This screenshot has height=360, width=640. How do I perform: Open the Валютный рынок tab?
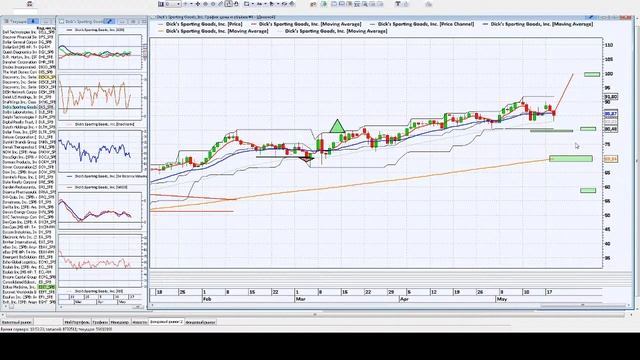pos(17,322)
